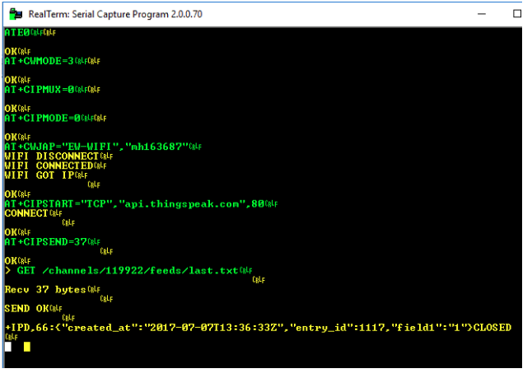Screen dimensions: 532x392
Task: Click the RealTerm: Serial Capture Program title text
Action: coord(115,14)
